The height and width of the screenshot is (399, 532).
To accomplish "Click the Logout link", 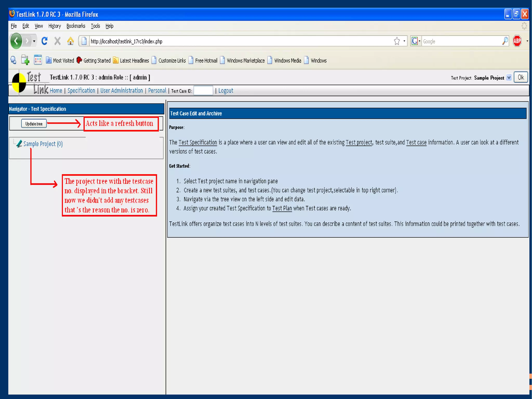I will 225,91.
